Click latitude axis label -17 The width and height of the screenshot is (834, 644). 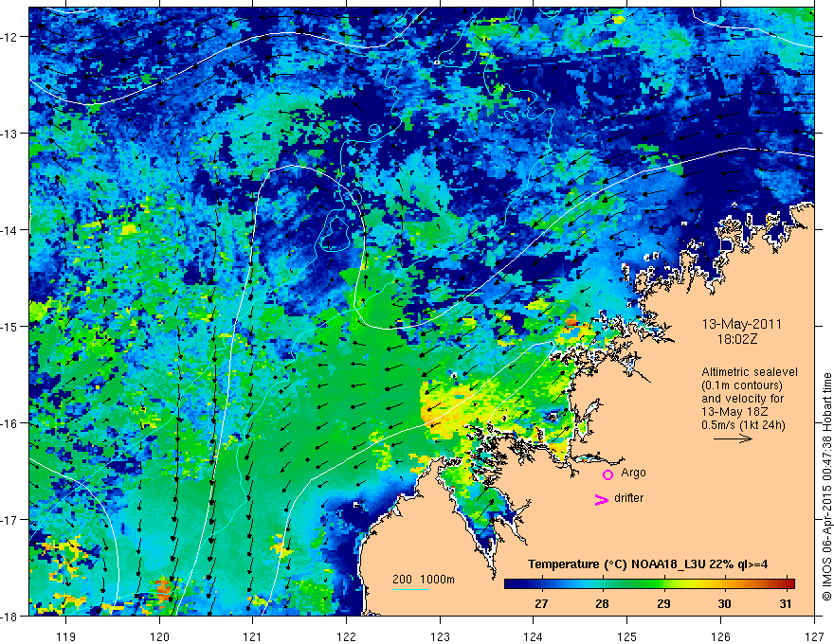pyautogui.click(x=9, y=520)
